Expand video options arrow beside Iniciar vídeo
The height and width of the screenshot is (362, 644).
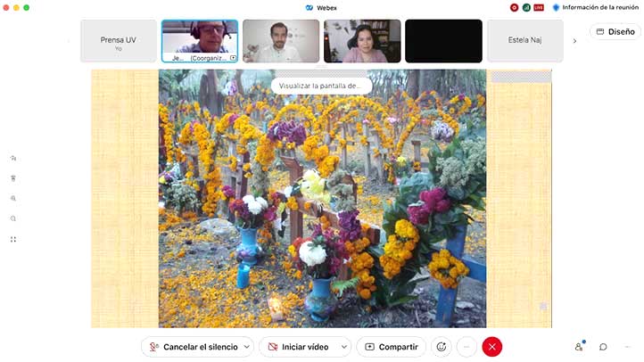(343, 347)
